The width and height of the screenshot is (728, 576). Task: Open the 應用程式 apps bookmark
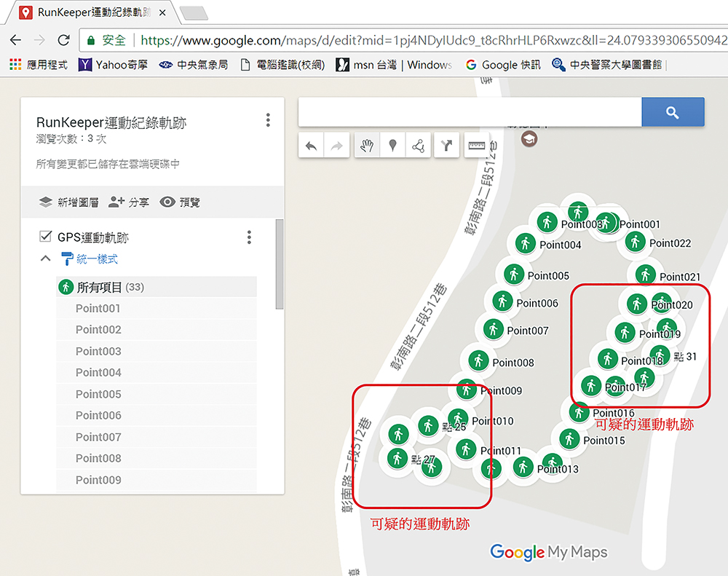[x=39, y=65]
